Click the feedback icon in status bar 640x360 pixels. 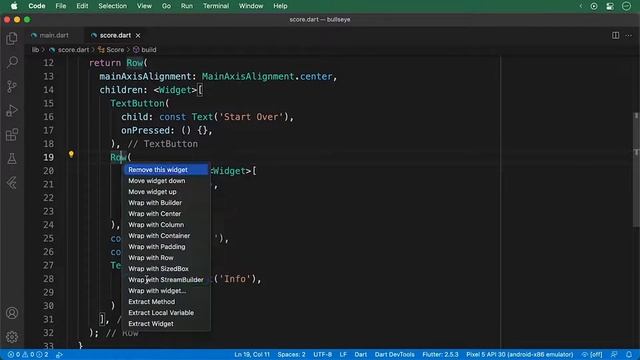(614, 355)
